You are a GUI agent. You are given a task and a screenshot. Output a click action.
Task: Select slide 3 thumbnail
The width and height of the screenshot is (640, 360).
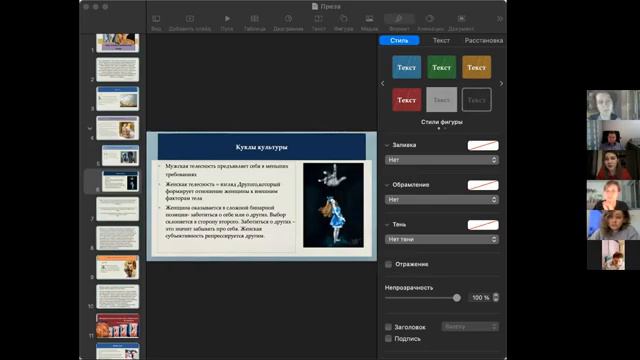[x=118, y=98]
